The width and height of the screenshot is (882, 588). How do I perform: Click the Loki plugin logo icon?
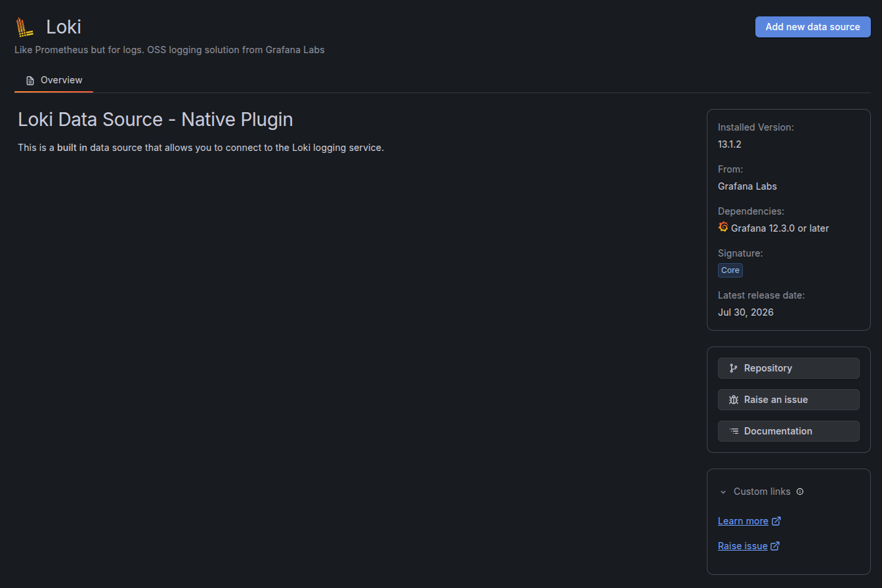click(25, 27)
